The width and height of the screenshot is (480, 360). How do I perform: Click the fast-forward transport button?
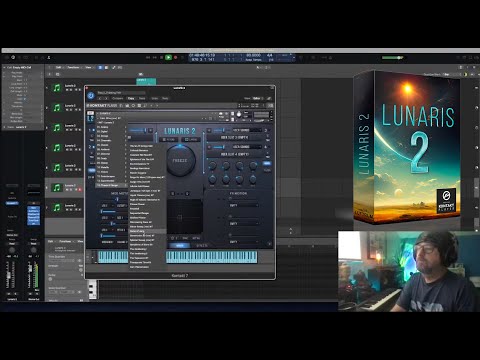155,57
